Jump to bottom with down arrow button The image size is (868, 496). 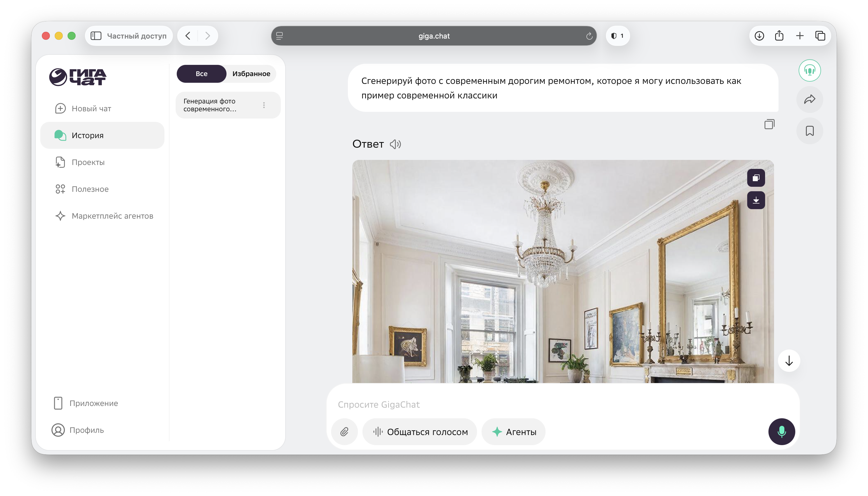(789, 361)
